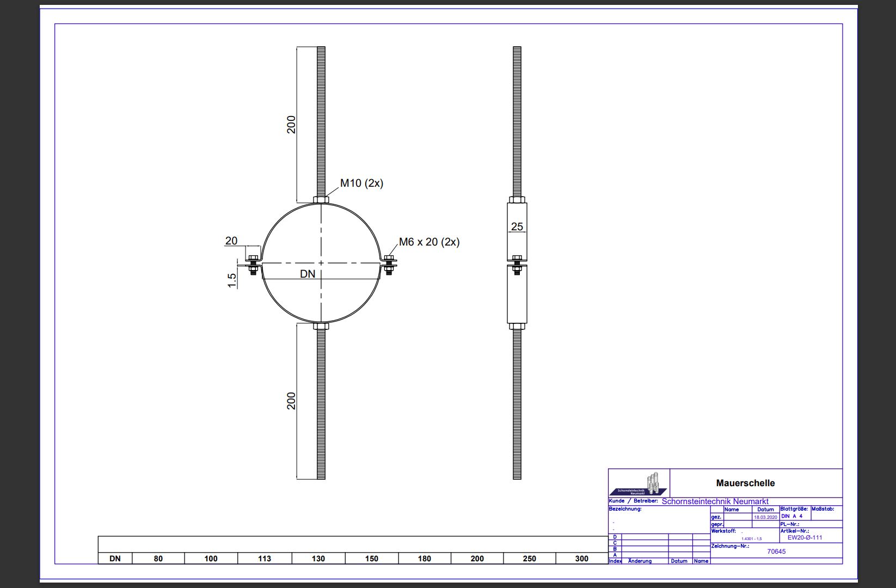Screen dimensions: 896x588
Task: Select the DN diameter label inside clamp
Action: coord(308,274)
